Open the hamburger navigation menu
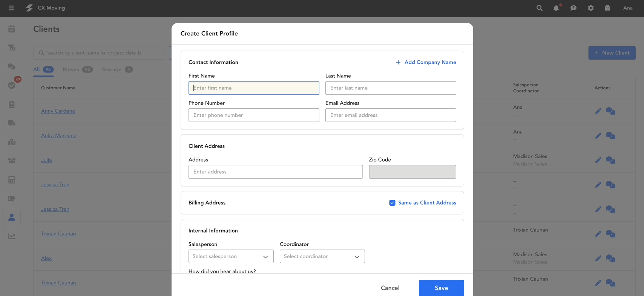The height and width of the screenshot is (296, 644). coord(11,8)
